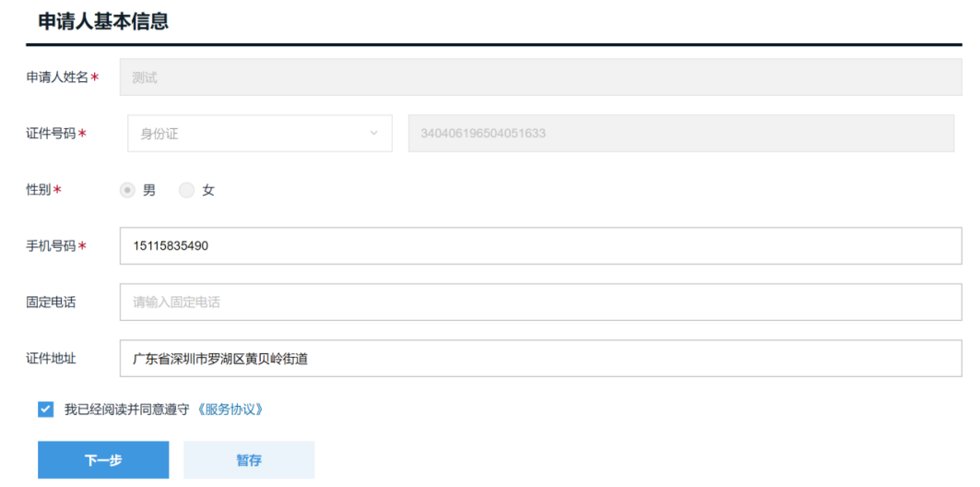Uncheck the service agreement checkbox

45,410
